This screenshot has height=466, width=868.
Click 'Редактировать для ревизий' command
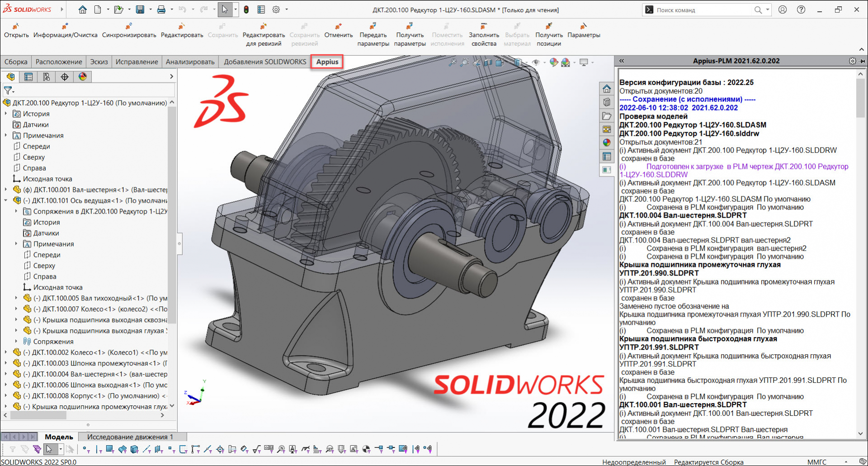(x=264, y=35)
